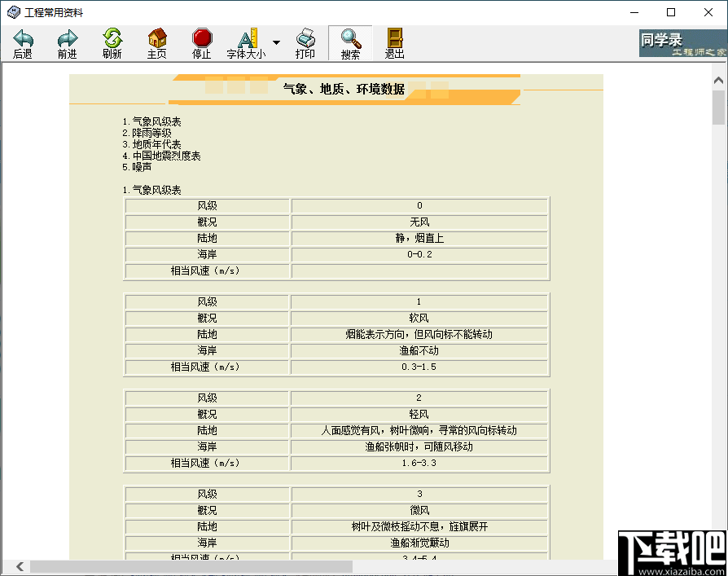
Task: Click the 渔船不动 cell
Action: click(x=419, y=350)
